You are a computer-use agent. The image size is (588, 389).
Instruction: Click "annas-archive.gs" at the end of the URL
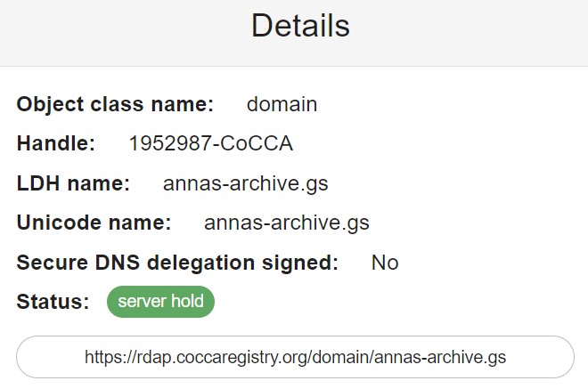pyautogui.click(x=451, y=357)
